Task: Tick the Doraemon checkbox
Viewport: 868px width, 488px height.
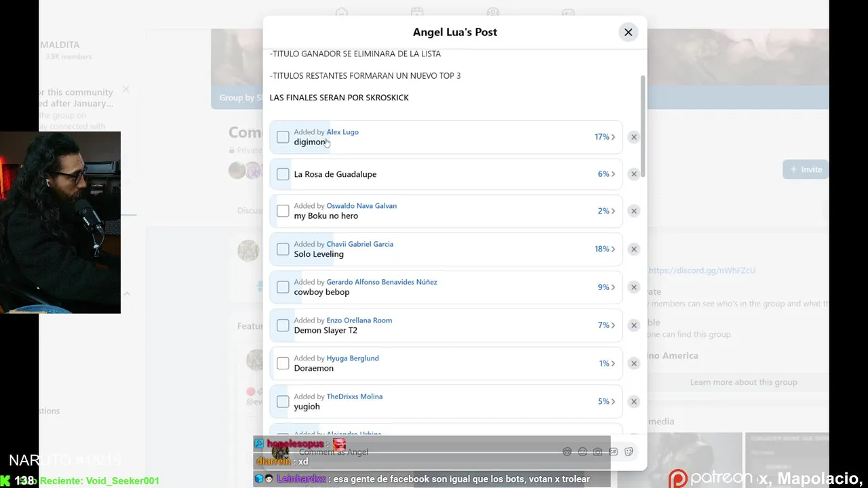Action: [x=283, y=363]
